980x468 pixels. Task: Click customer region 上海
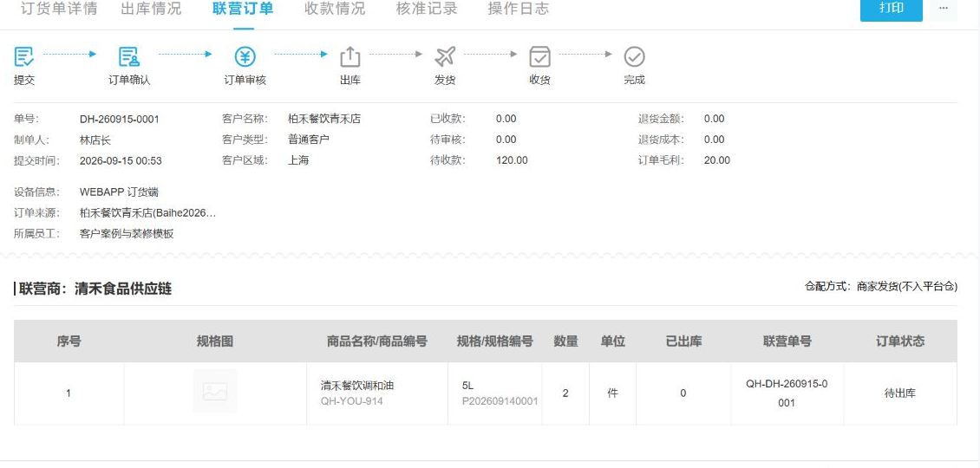(298, 161)
